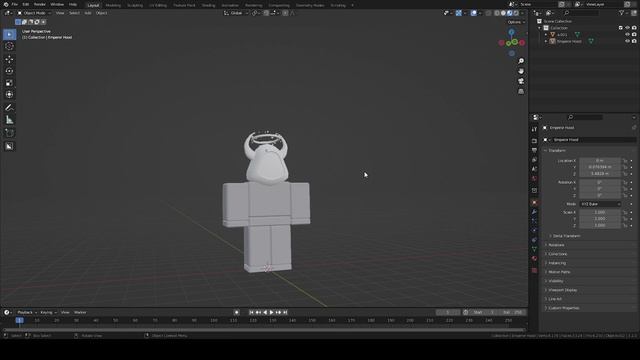Collapse the Transform panel

556,151
